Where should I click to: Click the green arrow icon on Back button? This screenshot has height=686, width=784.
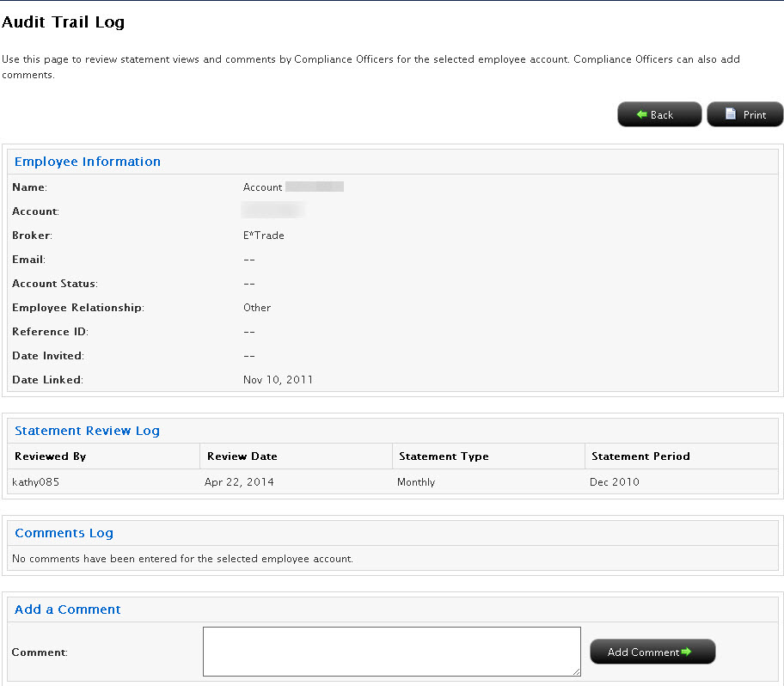641,114
